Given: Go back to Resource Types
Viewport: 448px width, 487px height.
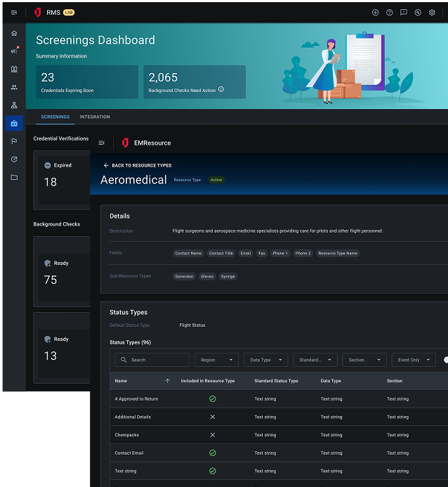Looking at the screenshot, I should pos(137,165).
